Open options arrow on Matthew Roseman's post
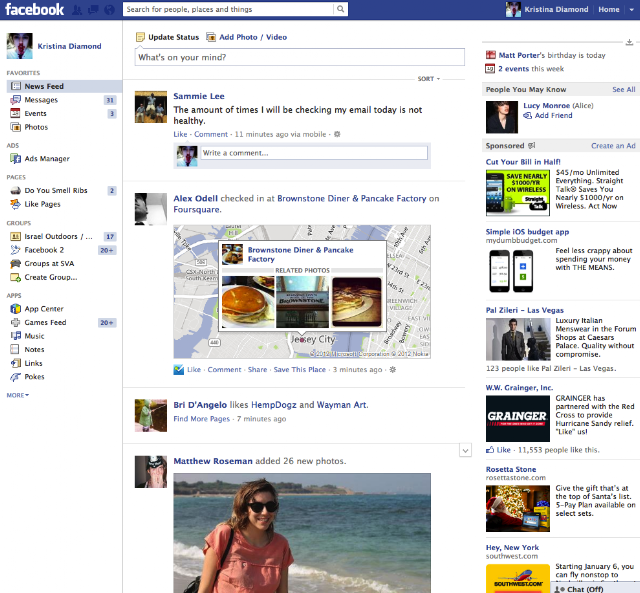This screenshot has height=593, width=640. (465, 451)
